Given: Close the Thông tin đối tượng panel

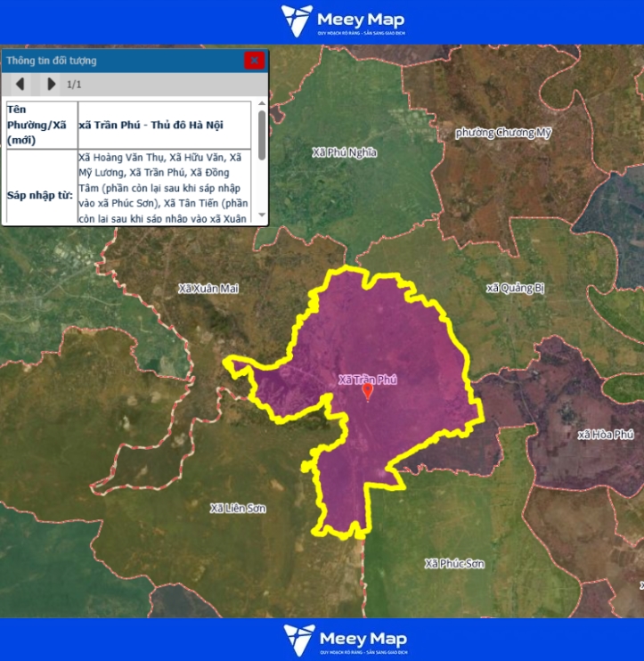Looking at the screenshot, I should click(255, 61).
